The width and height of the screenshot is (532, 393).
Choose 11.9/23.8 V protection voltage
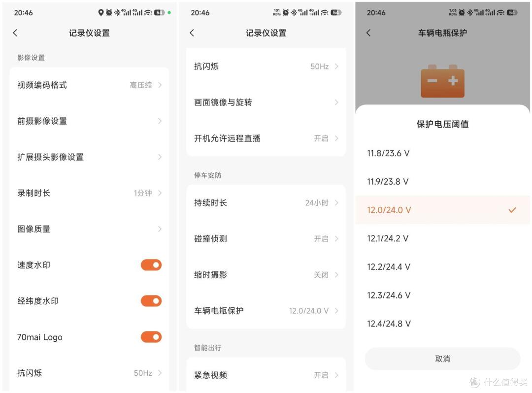click(442, 182)
